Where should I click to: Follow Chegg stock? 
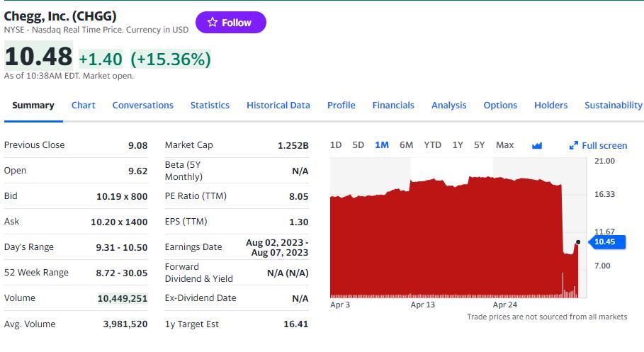coord(231,22)
